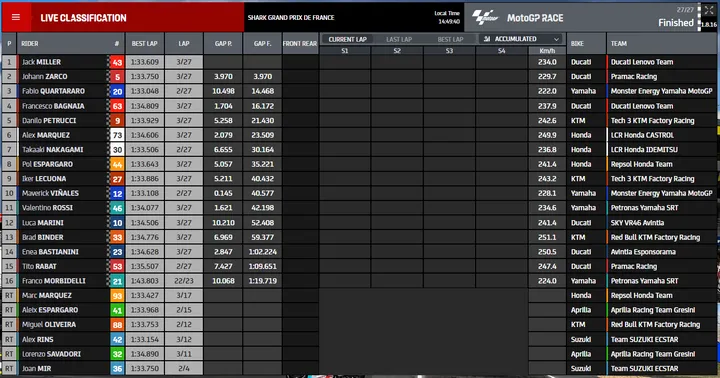
Task: Click the Avintia Esponsorama team
Action: pos(643,252)
